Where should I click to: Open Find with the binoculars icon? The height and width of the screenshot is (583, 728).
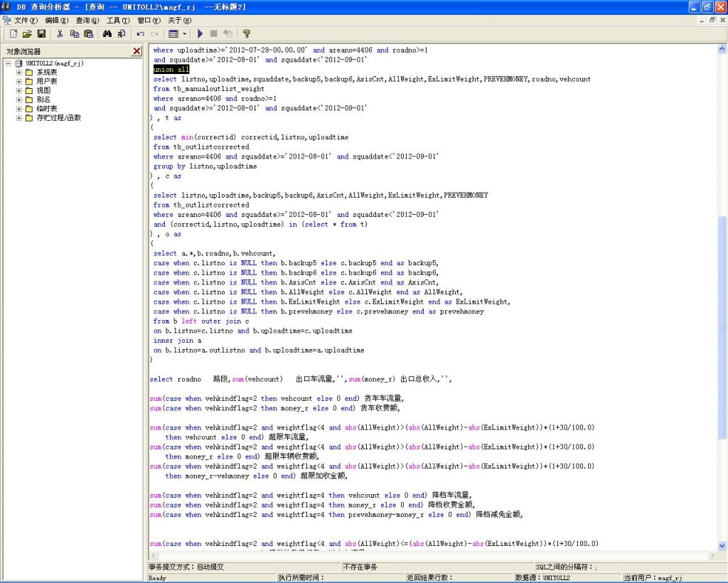coord(107,33)
